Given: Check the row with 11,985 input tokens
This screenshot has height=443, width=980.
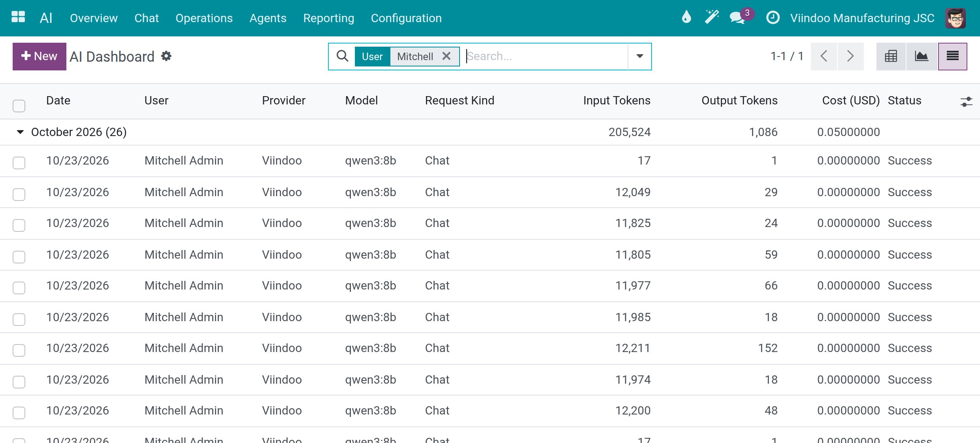Looking at the screenshot, I should [x=19, y=319].
